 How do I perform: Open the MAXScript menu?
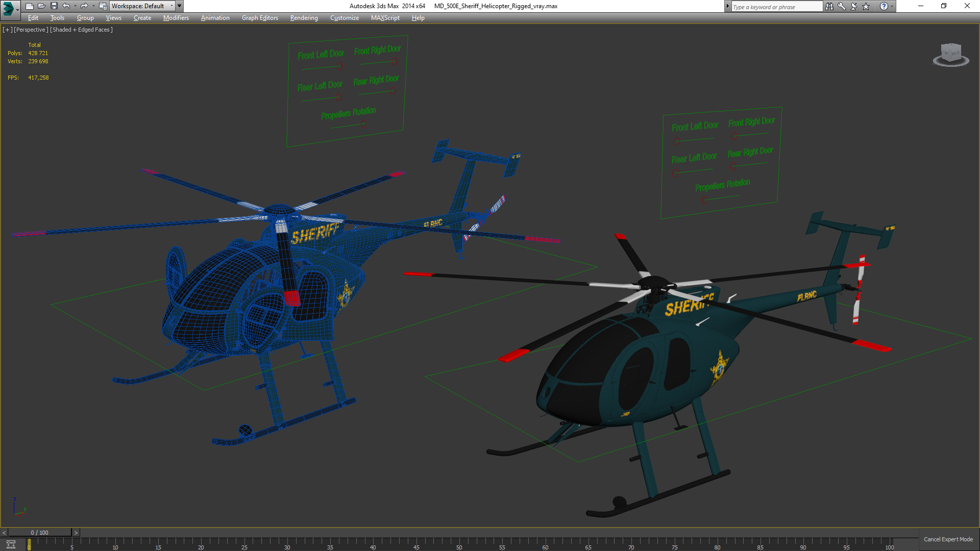385,18
